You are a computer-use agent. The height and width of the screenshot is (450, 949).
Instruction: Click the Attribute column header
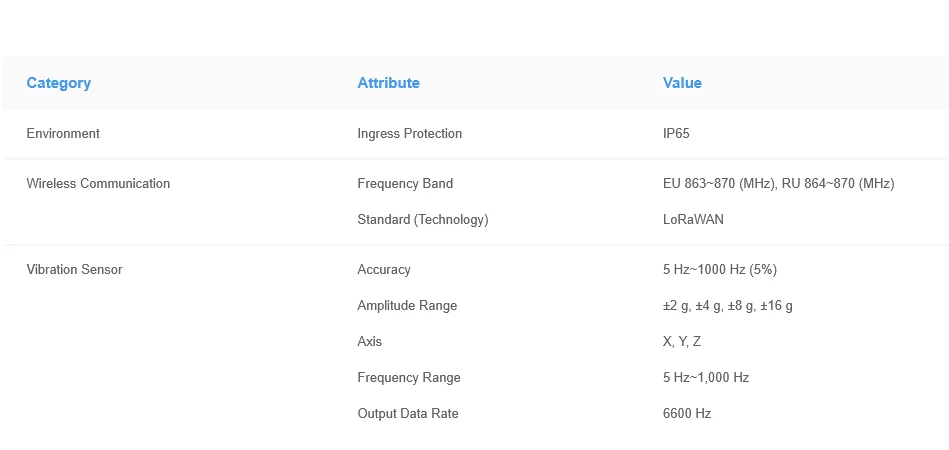tap(388, 83)
